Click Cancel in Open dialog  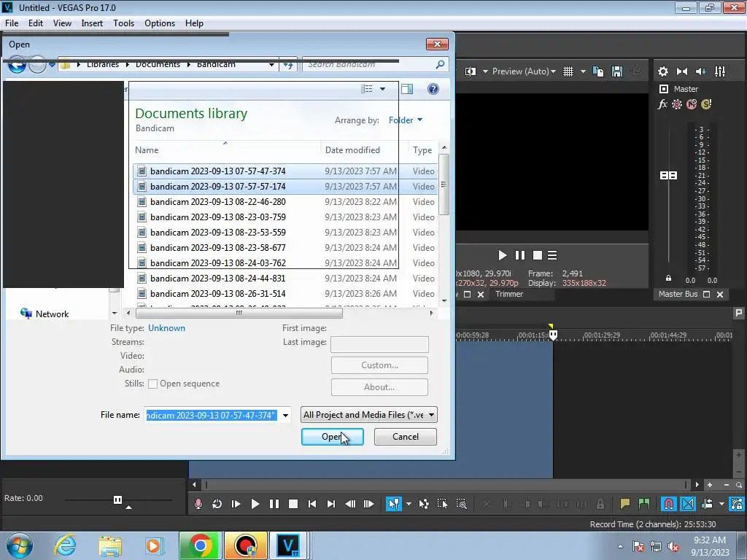tap(406, 437)
